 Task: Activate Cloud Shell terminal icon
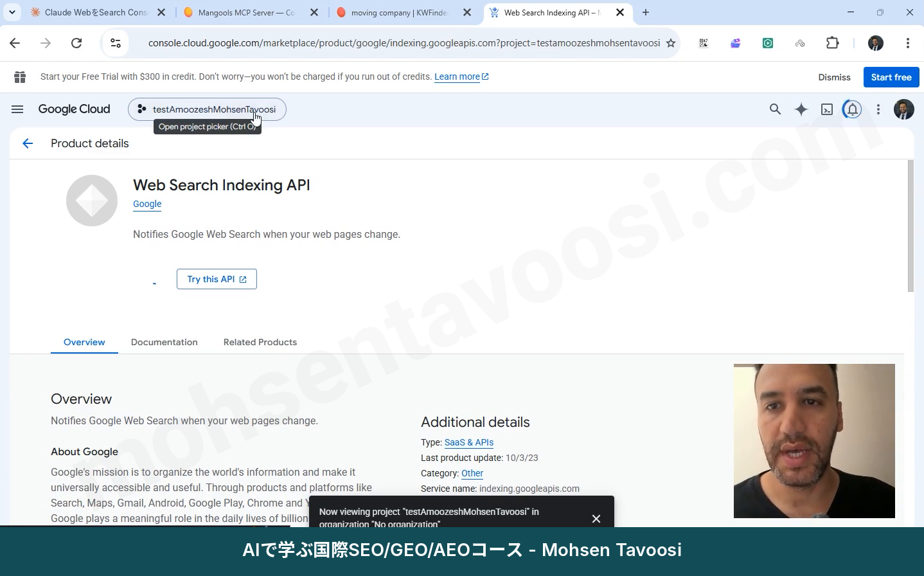coord(827,109)
